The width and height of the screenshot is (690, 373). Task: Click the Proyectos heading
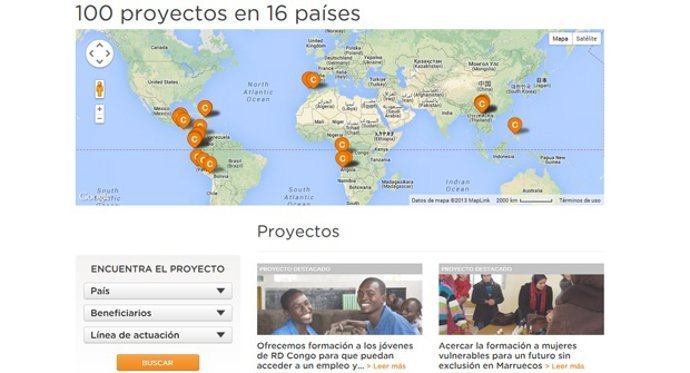pos(298,231)
